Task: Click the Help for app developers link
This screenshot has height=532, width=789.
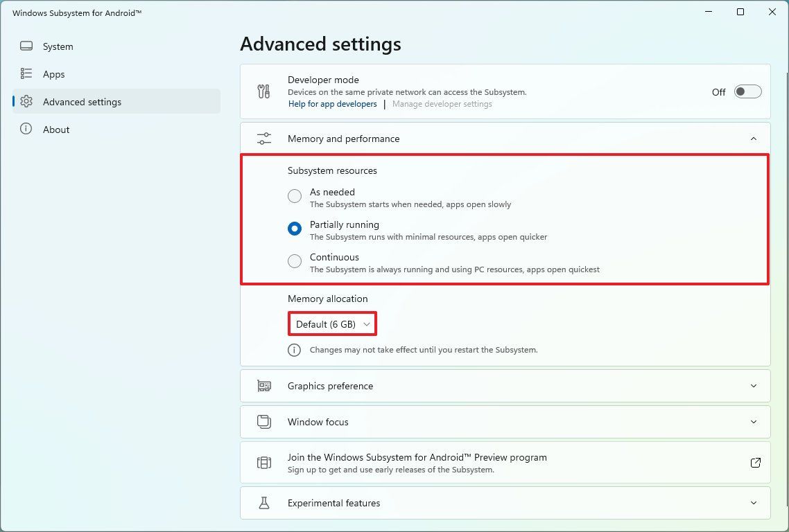Action: click(x=332, y=103)
